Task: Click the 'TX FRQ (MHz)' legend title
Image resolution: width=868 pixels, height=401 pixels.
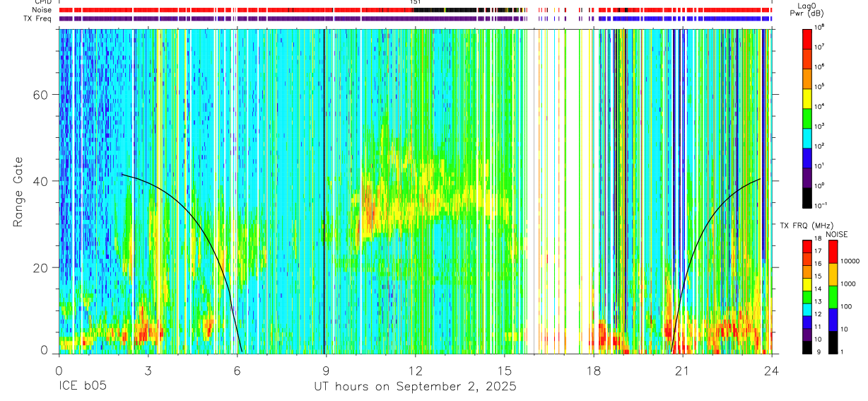Action: coord(806,226)
